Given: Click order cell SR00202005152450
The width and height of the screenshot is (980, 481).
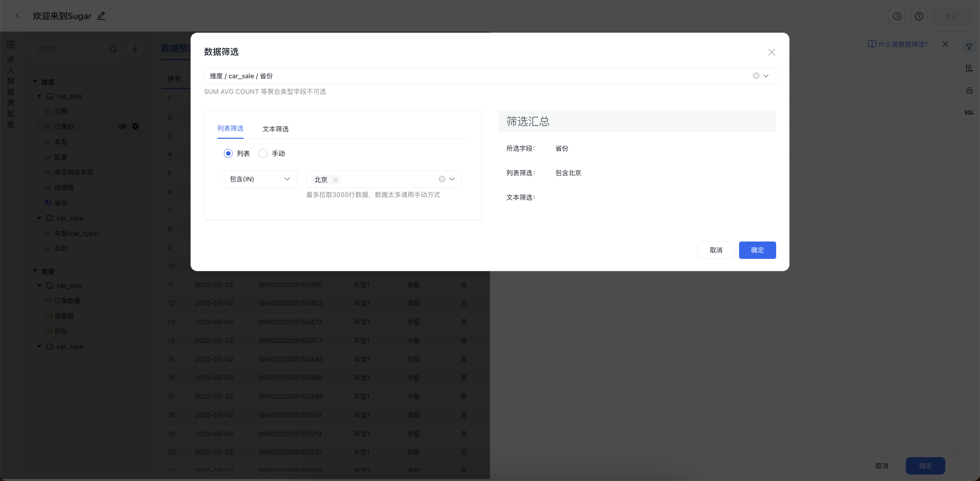Looking at the screenshot, I should (x=290, y=284).
